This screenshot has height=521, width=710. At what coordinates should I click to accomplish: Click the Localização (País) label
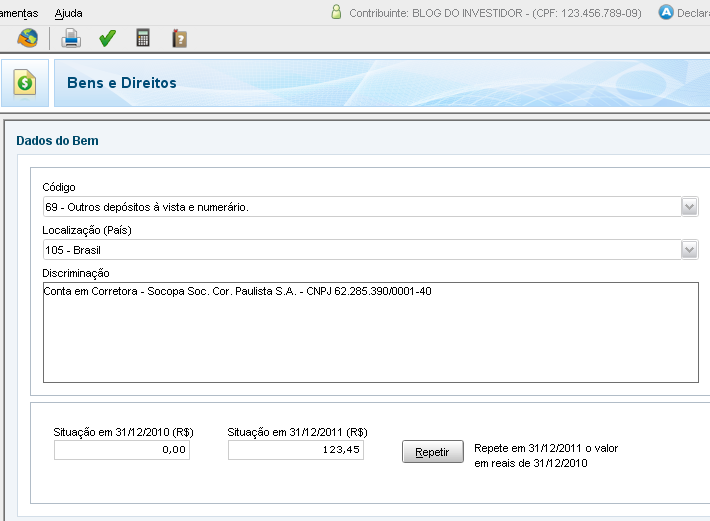coord(87,230)
